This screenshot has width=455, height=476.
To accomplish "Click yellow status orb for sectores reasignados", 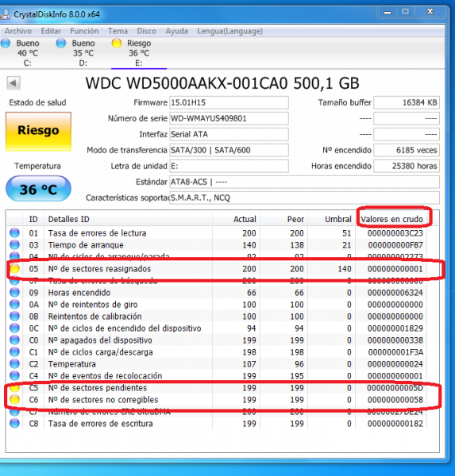I will 14,269.
